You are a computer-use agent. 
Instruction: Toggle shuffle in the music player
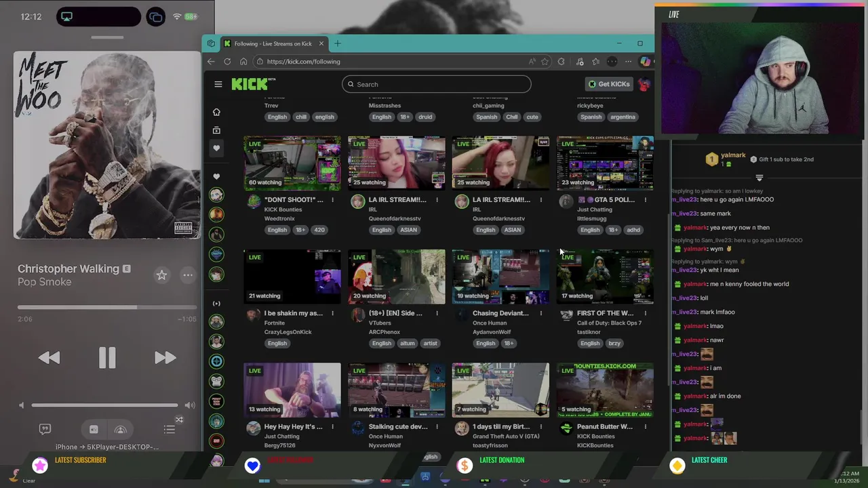[179, 420]
